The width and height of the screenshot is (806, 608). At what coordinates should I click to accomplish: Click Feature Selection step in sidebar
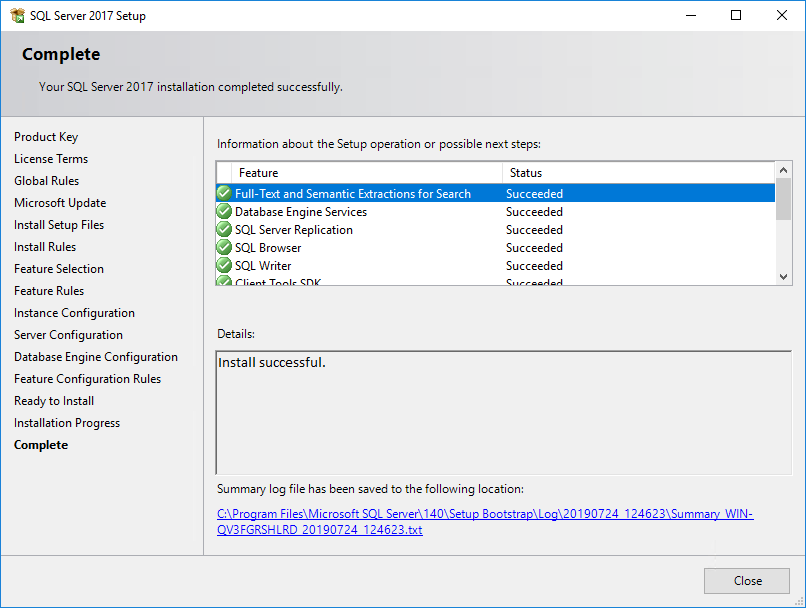(x=59, y=269)
